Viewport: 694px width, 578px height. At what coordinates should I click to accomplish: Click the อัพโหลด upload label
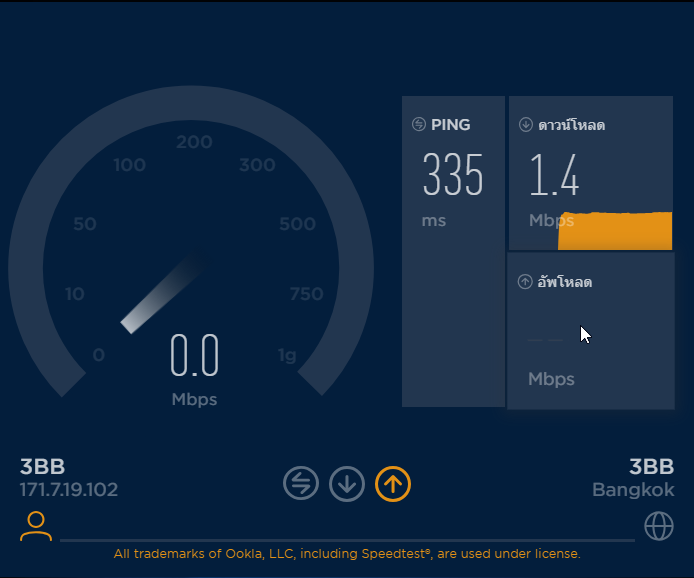[564, 281]
